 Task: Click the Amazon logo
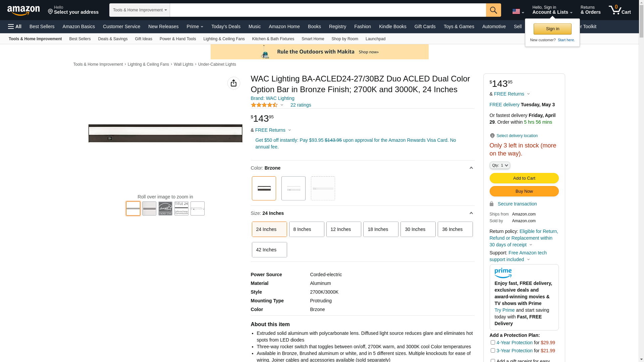tap(23, 10)
